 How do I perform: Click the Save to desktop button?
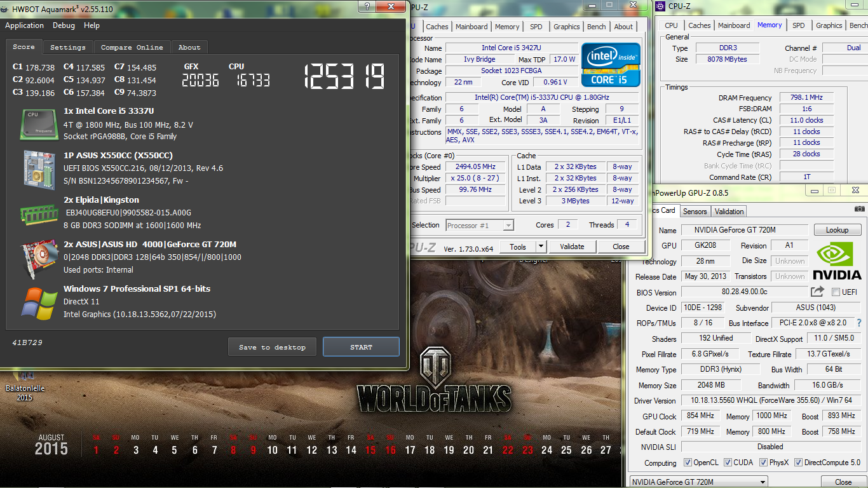pos(272,347)
